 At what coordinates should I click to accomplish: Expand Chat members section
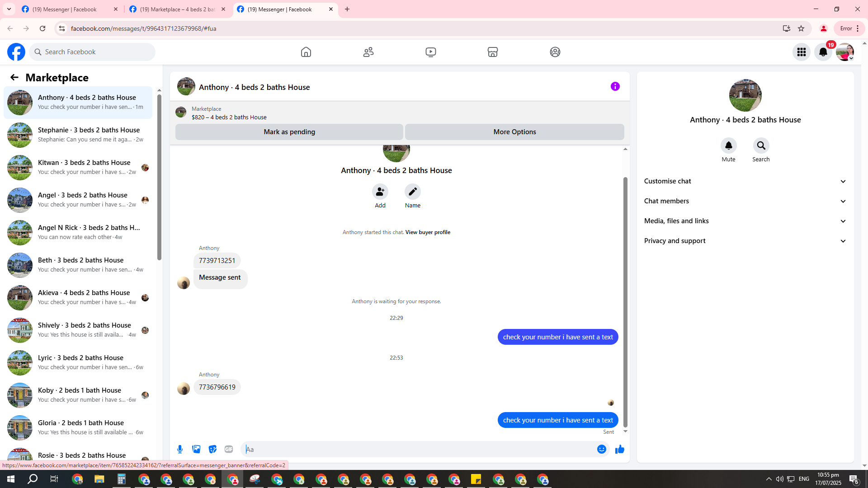click(745, 201)
